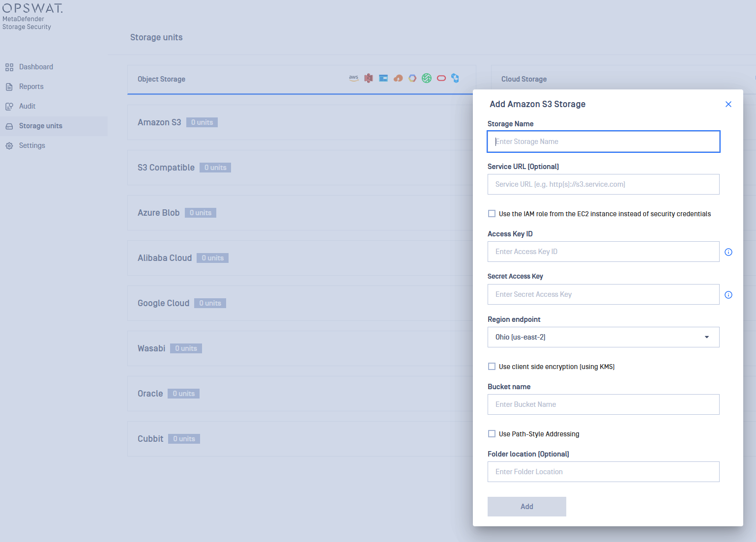Click the Folder location input field
This screenshot has width=756, height=542.
coord(604,472)
